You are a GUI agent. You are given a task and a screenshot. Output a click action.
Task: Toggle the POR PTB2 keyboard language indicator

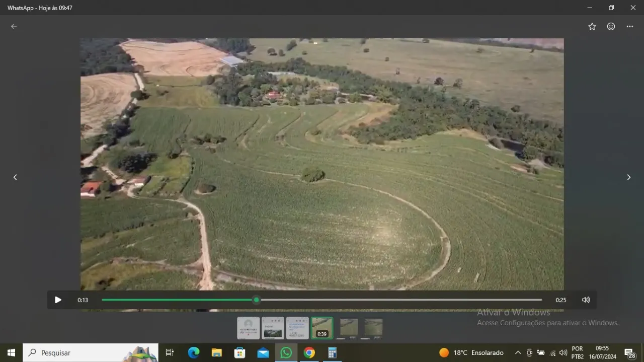pos(578,353)
